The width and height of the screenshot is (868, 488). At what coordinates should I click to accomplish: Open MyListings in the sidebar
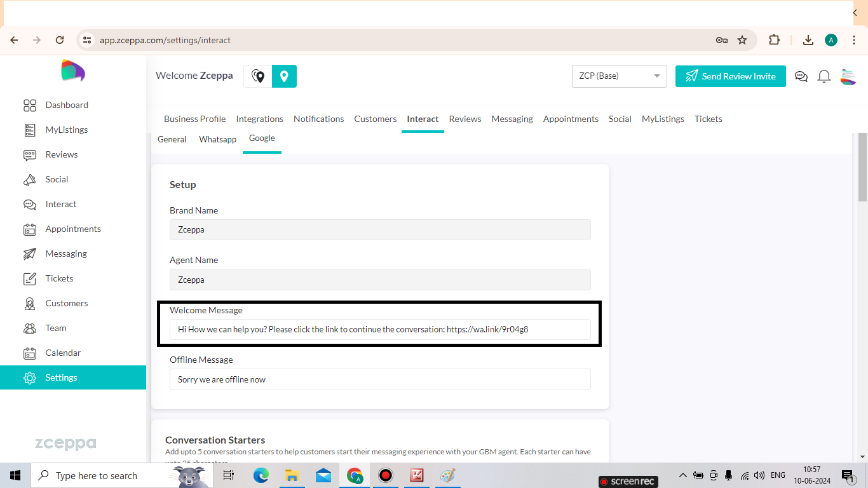tap(56, 130)
